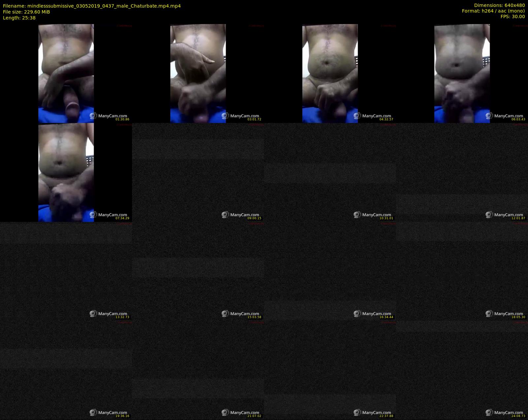Select the 'File size: 229.60 MiB' line

coord(26,12)
